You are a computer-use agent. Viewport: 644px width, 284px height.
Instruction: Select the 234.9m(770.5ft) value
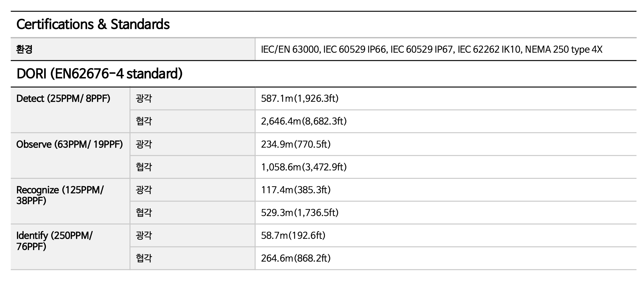tap(296, 144)
